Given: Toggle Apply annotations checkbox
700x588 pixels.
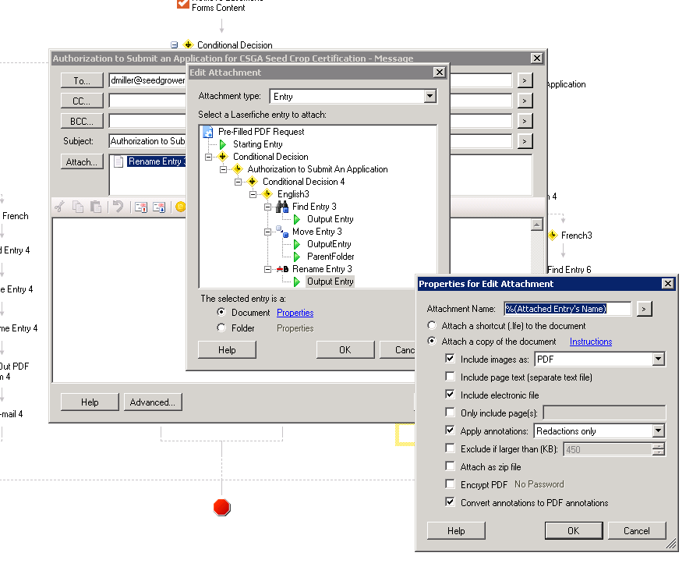Looking at the screenshot, I should pos(450,430).
